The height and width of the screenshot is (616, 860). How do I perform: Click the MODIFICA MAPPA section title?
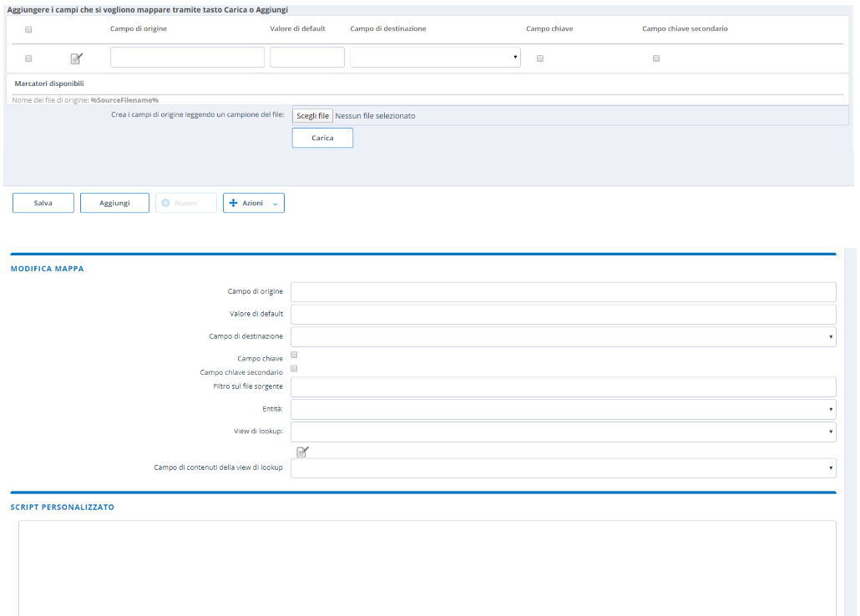click(x=47, y=269)
